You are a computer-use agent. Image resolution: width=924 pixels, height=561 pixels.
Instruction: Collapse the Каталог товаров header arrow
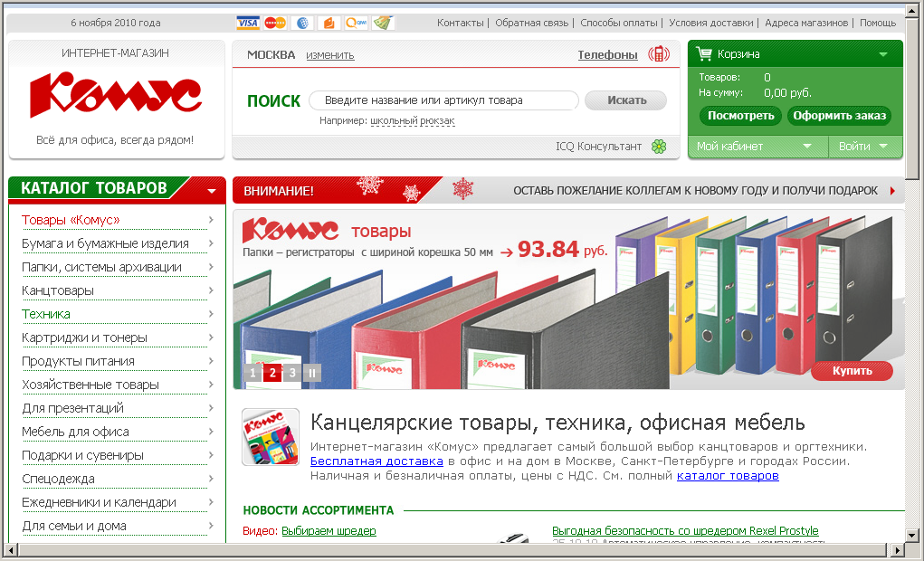[x=212, y=191]
